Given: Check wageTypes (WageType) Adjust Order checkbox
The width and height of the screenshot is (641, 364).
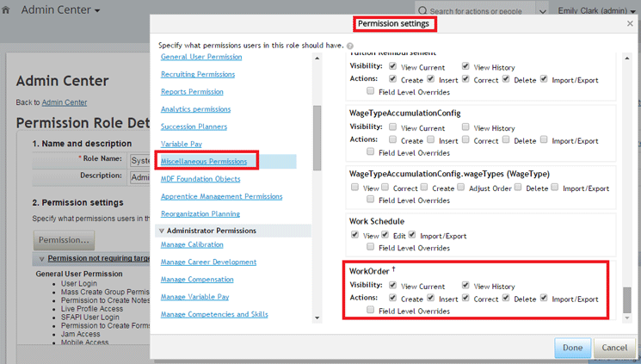Looking at the screenshot, I should [x=460, y=188].
